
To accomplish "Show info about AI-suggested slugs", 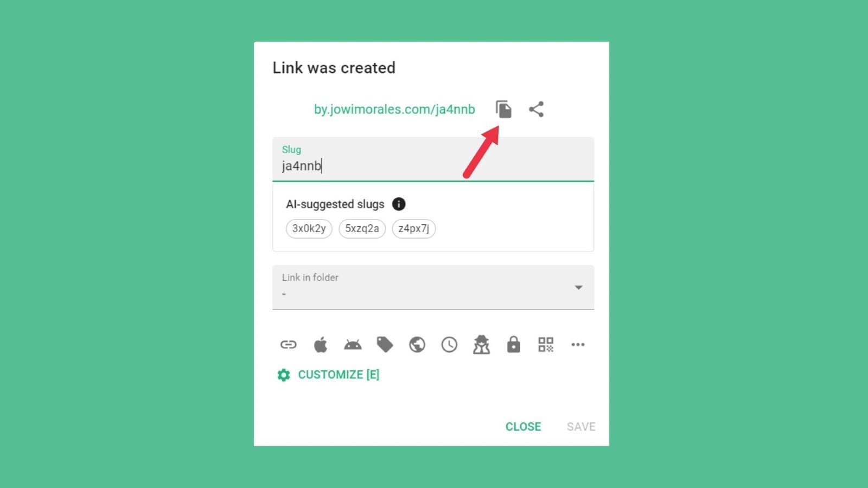I will coord(399,204).
